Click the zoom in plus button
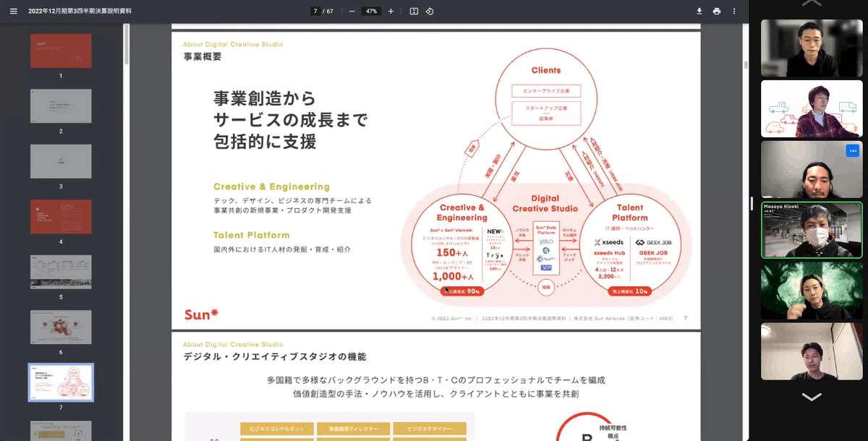 click(x=391, y=11)
